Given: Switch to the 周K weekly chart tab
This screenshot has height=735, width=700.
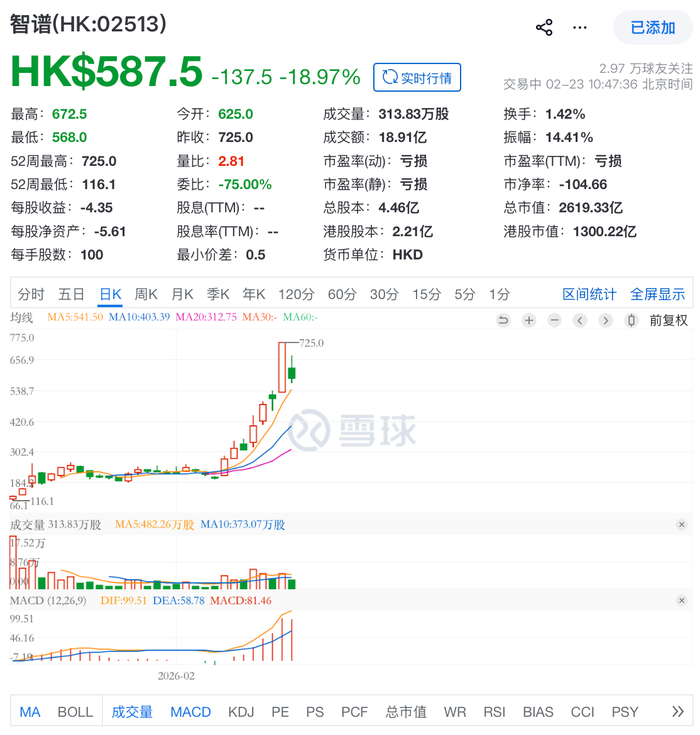Looking at the screenshot, I should (x=146, y=294).
